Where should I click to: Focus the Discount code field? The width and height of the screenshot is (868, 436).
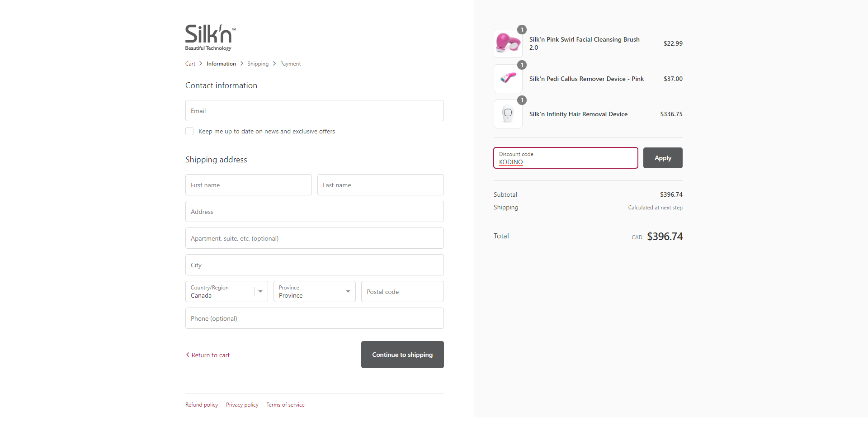point(566,158)
